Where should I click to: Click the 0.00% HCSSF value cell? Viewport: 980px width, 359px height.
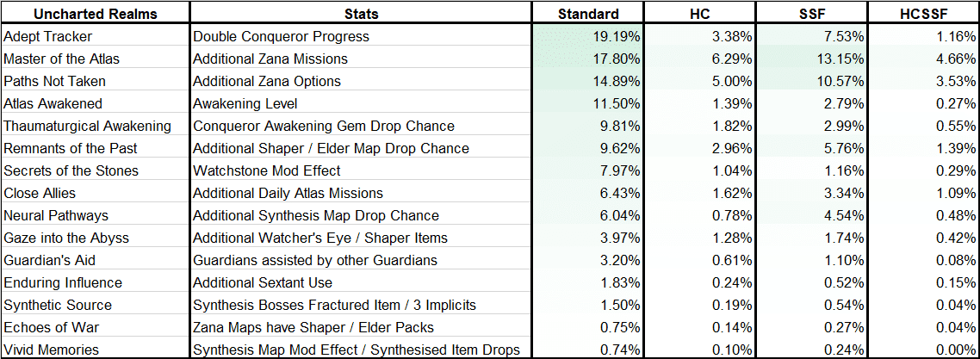click(923, 350)
